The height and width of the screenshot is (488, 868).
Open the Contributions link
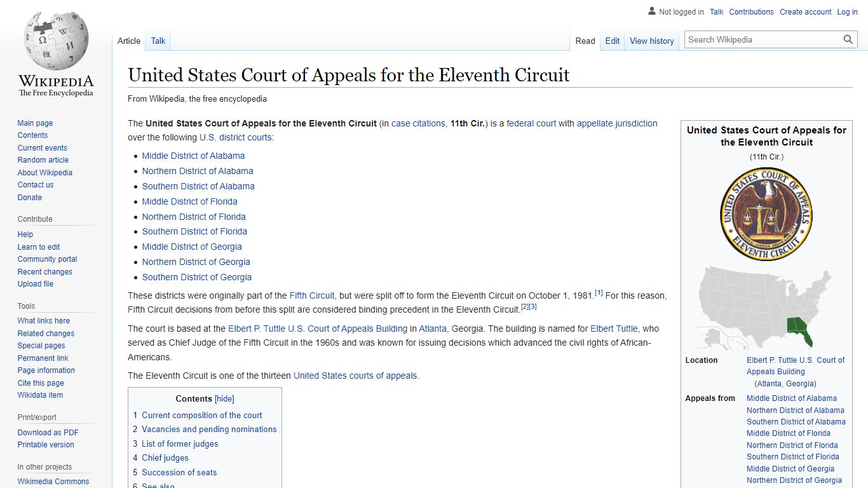[752, 12]
